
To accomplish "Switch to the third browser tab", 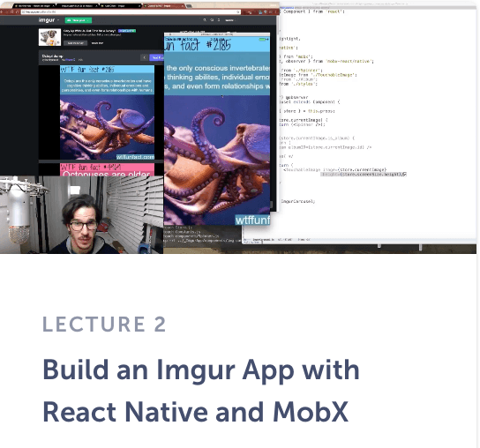I will [119, 6].
